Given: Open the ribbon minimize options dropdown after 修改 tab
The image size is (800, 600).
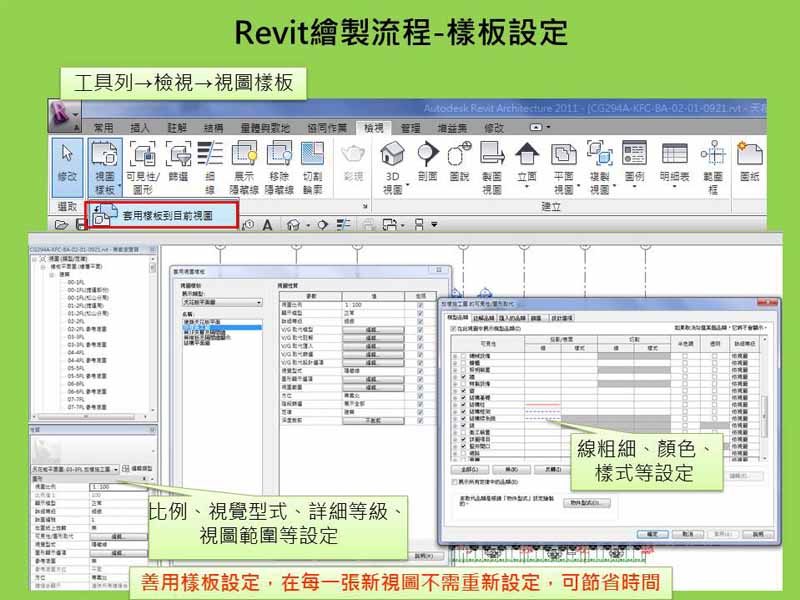Looking at the screenshot, I should 548,127.
